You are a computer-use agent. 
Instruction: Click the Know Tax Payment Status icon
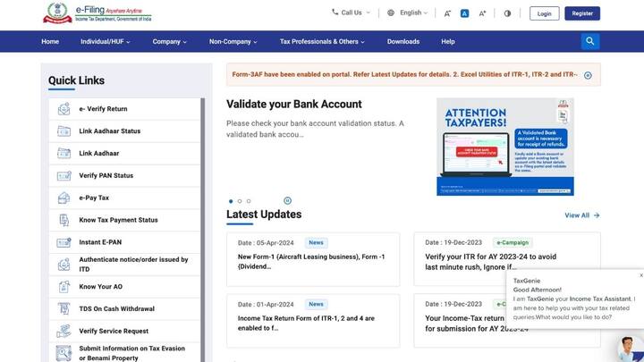click(x=64, y=220)
